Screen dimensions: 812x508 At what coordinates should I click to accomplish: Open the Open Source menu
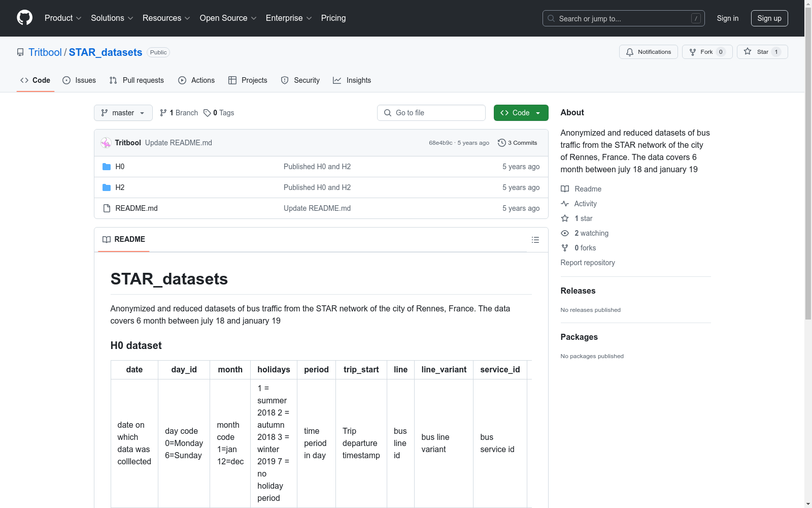click(x=228, y=18)
